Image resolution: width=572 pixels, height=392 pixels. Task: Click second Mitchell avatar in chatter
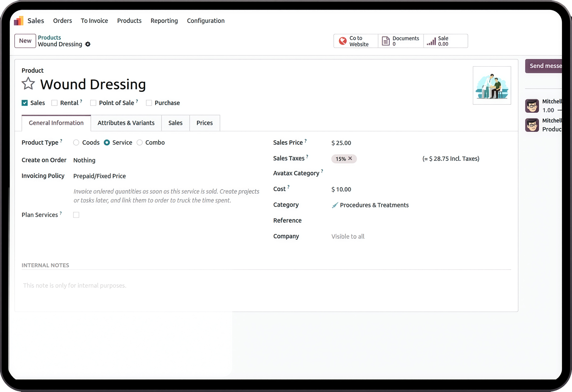532,125
